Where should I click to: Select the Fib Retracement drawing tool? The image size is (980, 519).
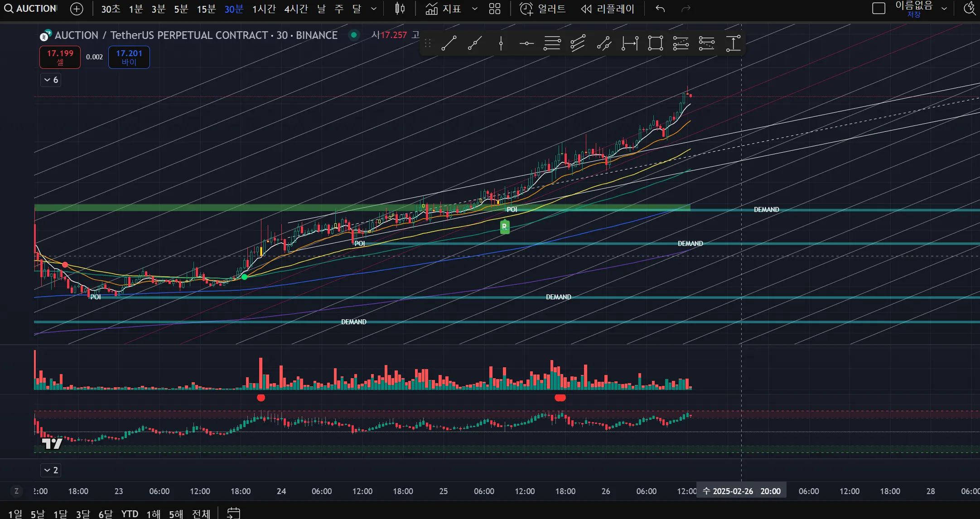[552, 43]
